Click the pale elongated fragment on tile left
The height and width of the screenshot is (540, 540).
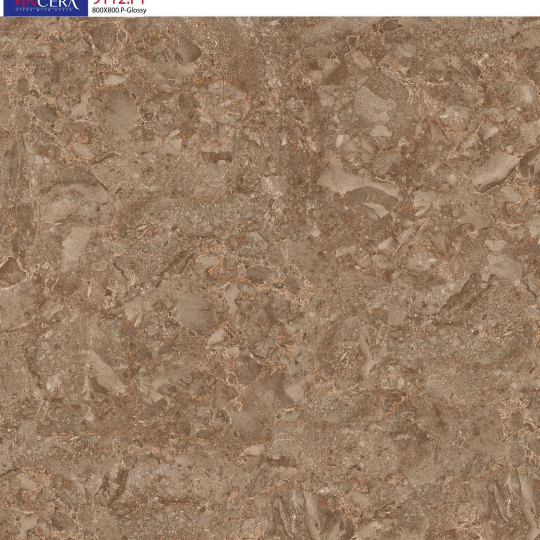pyautogui.click(x=76, y=244)
